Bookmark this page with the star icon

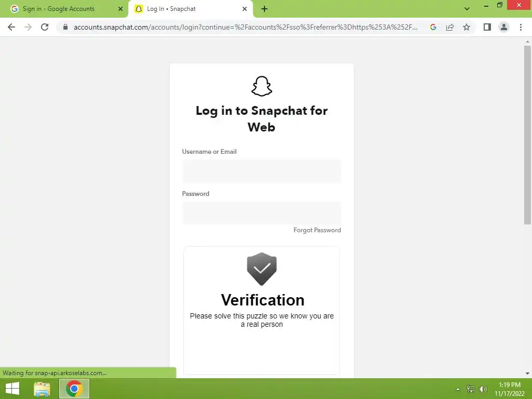tap(467, 27)
